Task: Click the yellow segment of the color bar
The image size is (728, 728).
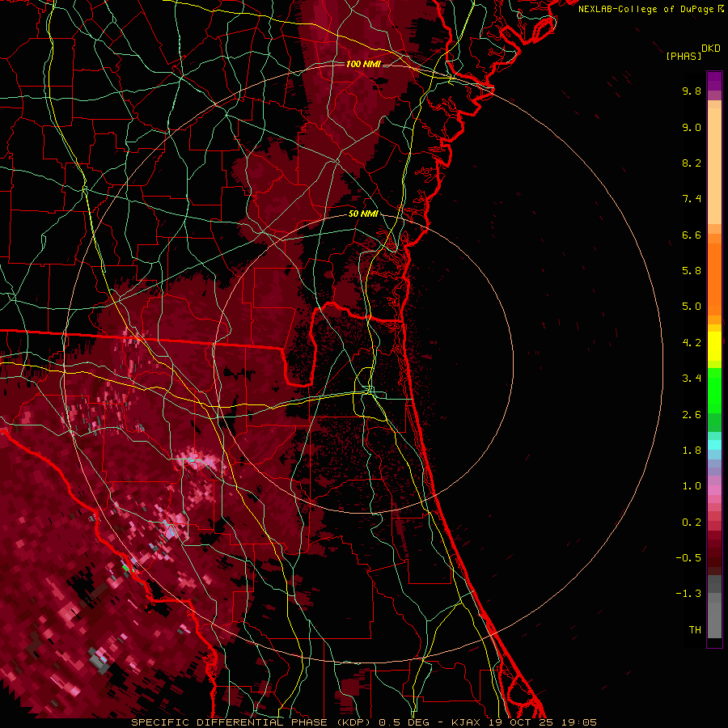Action: coord(714,346)
